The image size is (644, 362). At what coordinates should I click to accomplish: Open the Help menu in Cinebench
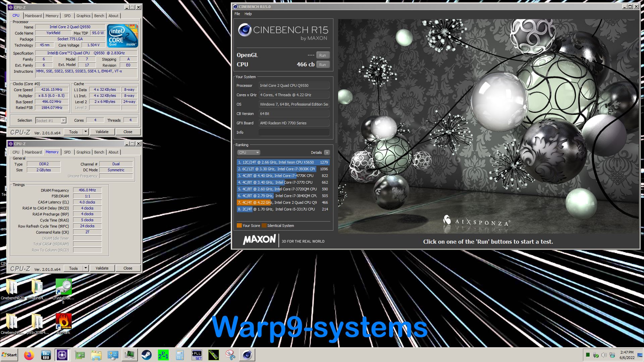click(x=248, y=14)
